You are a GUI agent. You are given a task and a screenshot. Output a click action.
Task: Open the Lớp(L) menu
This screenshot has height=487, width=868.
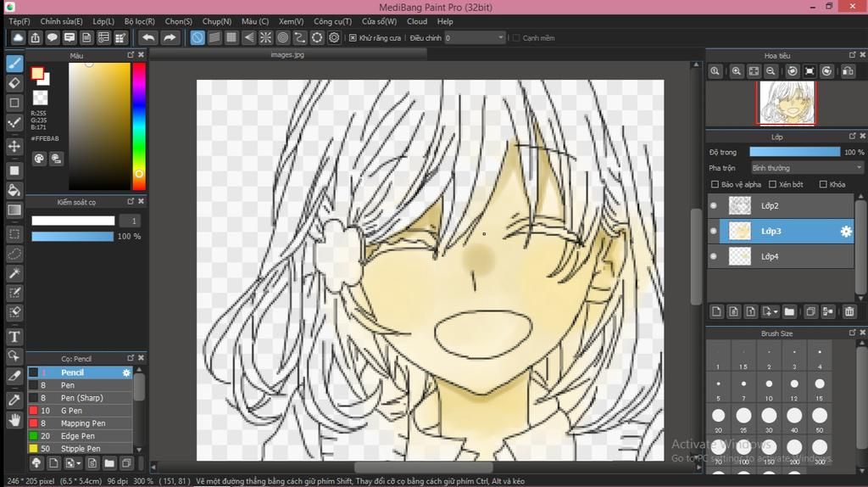pos(103,21)
